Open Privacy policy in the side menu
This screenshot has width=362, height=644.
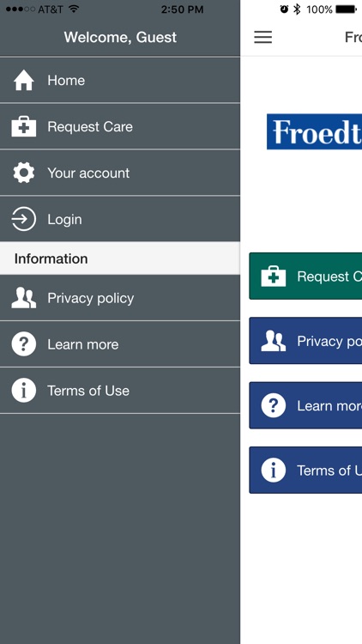120,298
